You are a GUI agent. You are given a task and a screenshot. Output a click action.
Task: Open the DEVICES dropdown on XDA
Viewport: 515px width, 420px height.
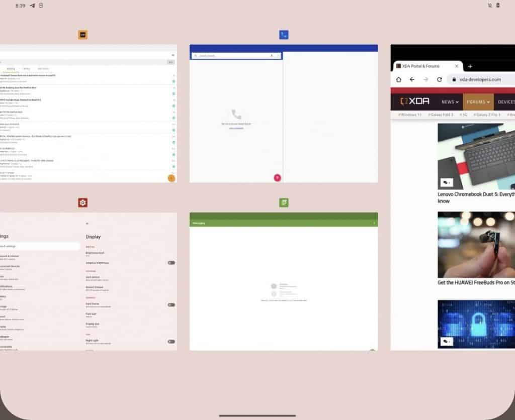[x=505, y=101]
